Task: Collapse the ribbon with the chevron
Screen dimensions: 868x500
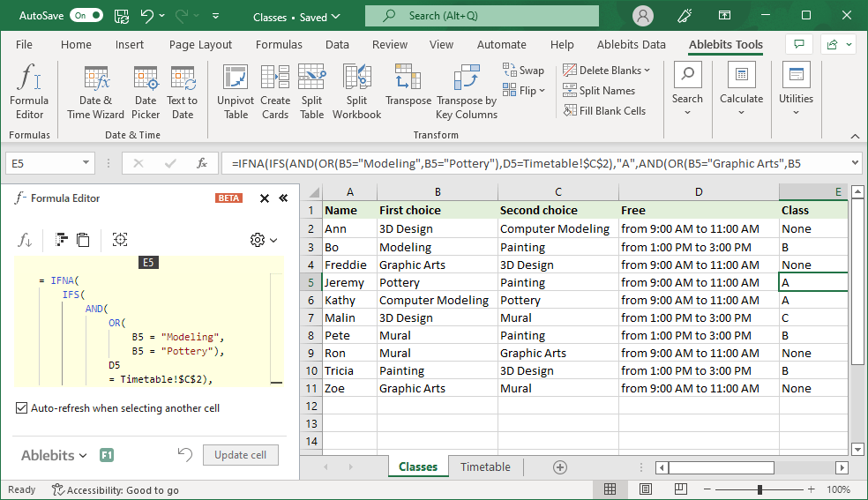Action: click(x=856, y=136)
